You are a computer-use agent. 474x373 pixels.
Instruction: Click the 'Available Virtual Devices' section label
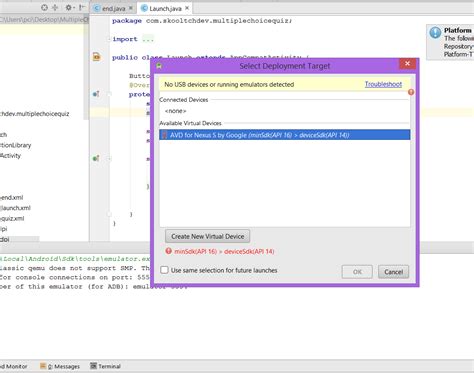(190, 123)
